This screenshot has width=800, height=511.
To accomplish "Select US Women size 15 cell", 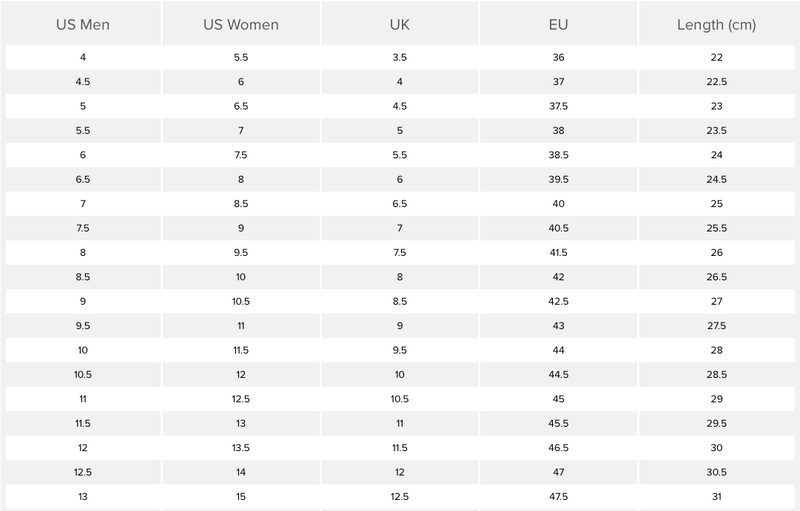I will 240,496.
